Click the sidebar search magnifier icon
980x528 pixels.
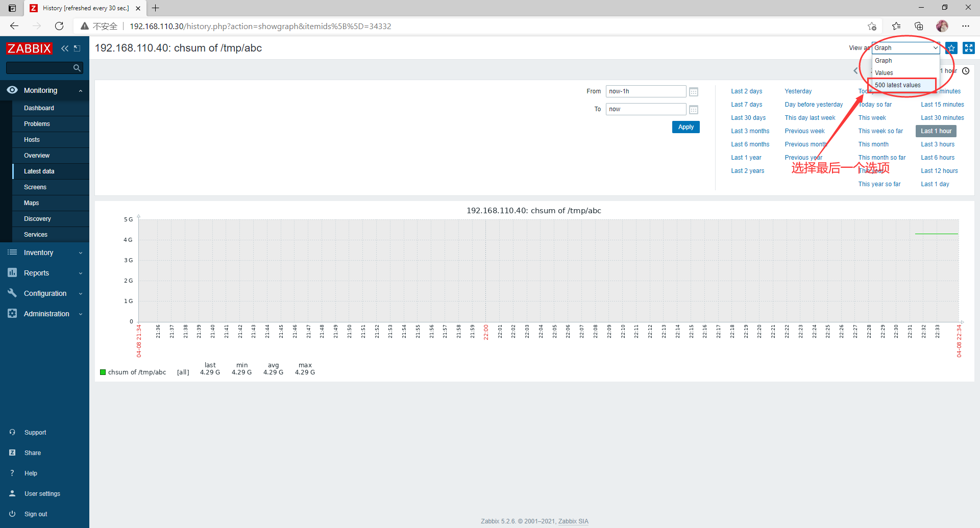pyautogui.click(x=77, y=68)
